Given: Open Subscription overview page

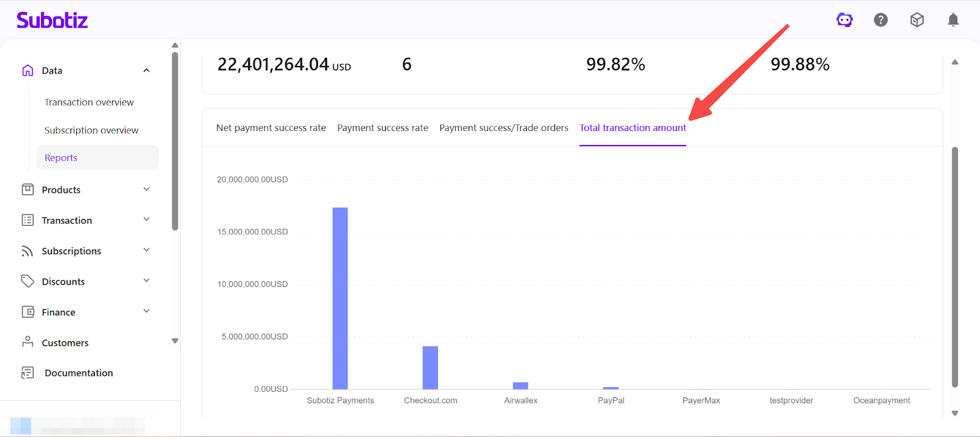Looking at the screenshot, I should pos(91,130).
